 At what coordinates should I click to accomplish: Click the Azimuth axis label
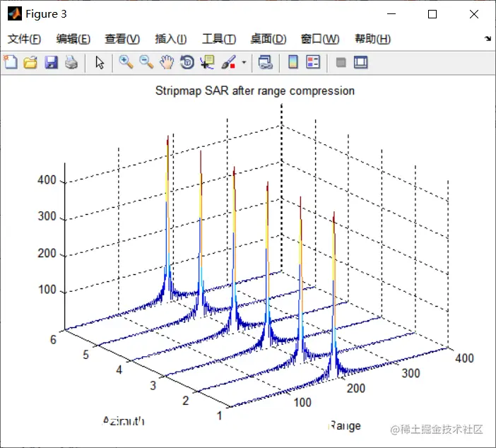click(124, 420)
